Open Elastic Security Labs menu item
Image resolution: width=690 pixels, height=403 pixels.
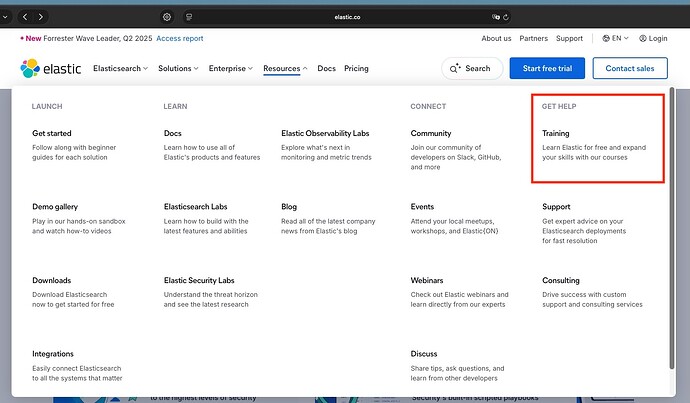click(x=199, y=280)
